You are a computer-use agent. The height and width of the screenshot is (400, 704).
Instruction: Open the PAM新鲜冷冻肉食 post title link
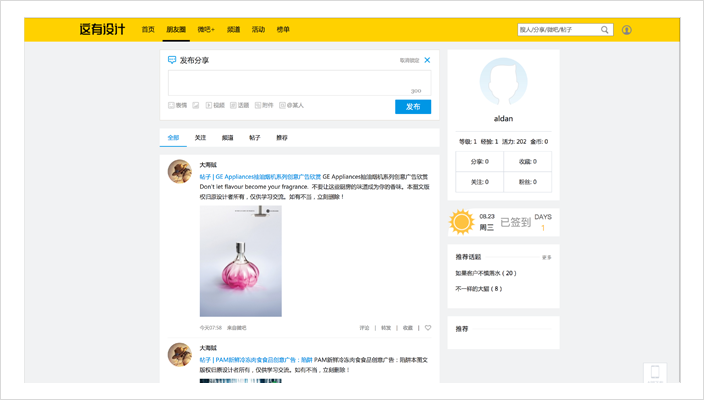tap(256, 360)
